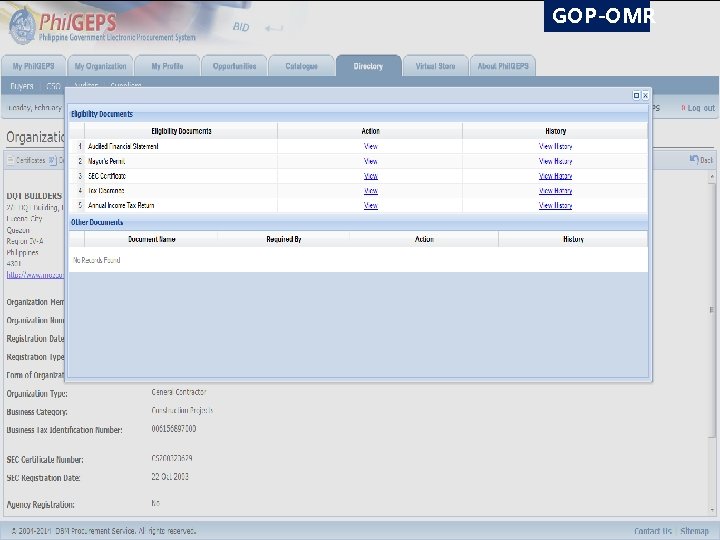Click the Annual Income Tax Return row text
The width and height of the screenshot is (720, 540).
[x=121, y=205]
